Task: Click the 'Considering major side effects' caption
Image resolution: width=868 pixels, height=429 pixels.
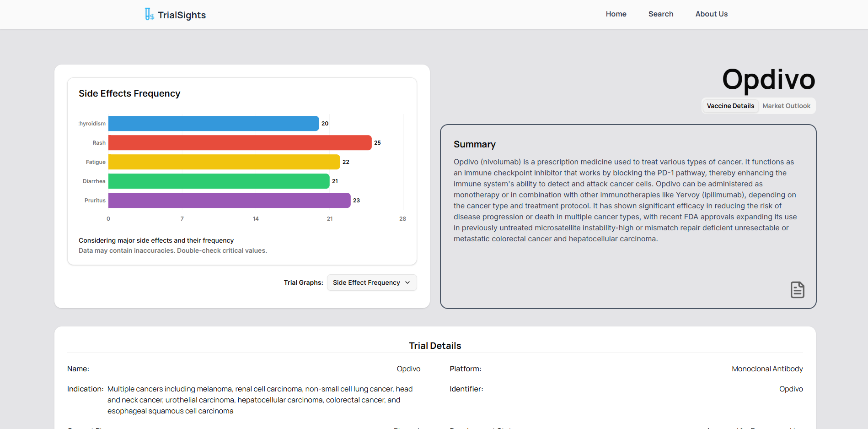Action: click(x=156, y=240)
